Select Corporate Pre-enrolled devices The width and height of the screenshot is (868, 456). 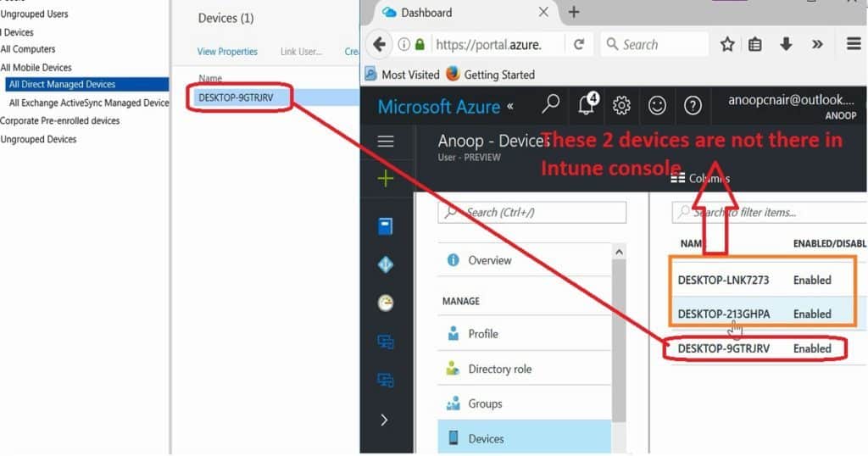[x=60, y=120]
